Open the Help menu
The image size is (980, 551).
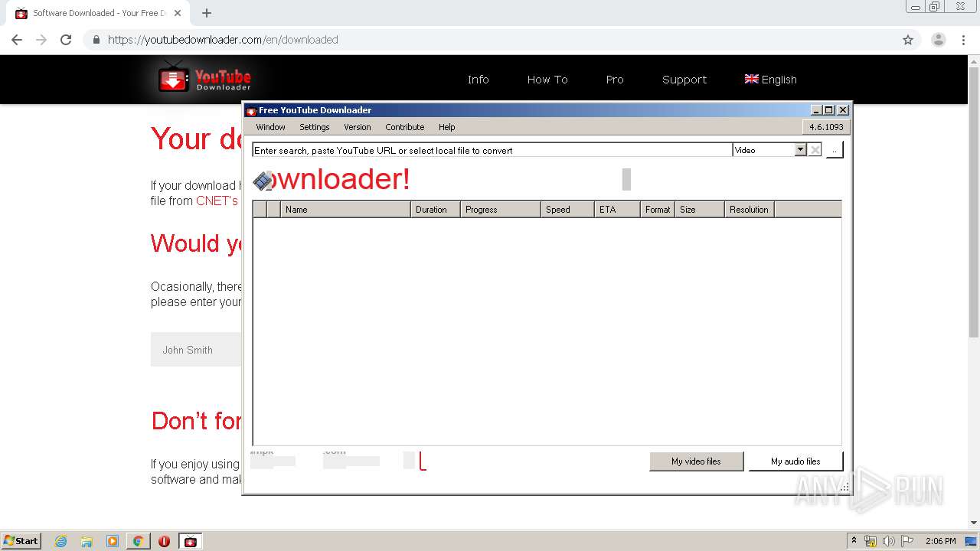coord(446,127)
